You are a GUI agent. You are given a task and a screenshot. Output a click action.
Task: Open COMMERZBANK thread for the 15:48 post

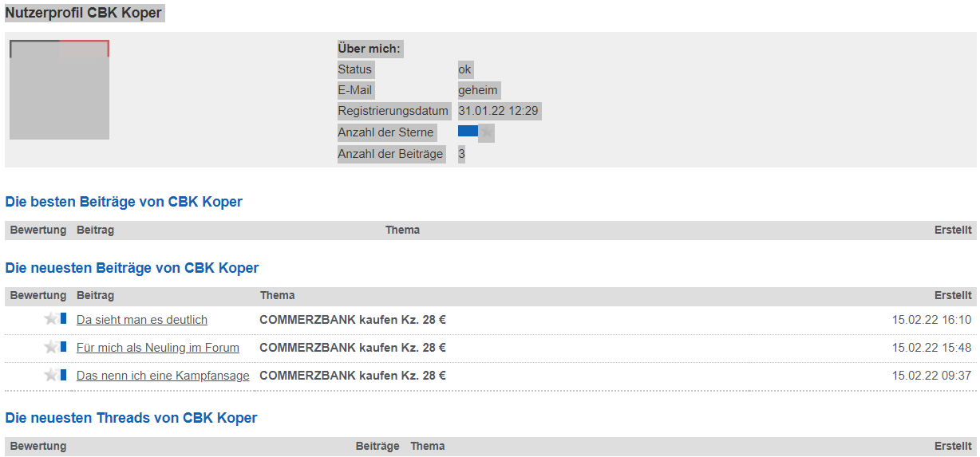pos(353,348)
